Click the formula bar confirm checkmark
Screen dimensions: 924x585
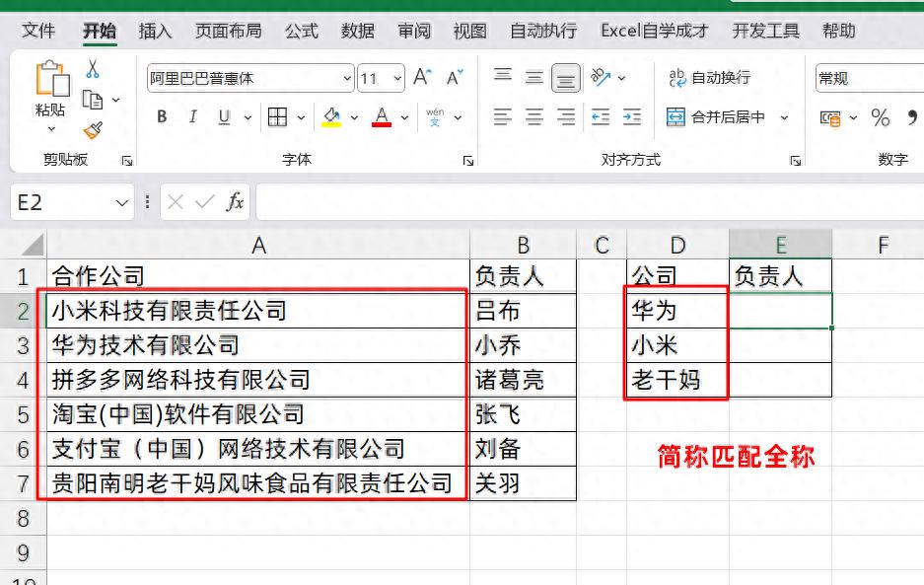point(204,202)
